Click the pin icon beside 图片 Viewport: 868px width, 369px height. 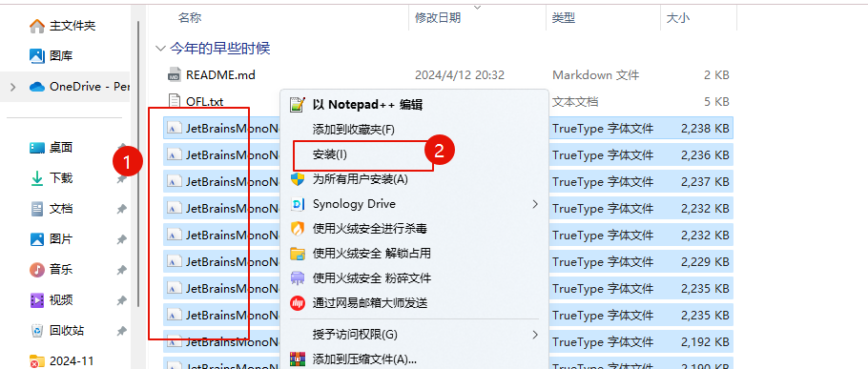[x=122, y=239]
